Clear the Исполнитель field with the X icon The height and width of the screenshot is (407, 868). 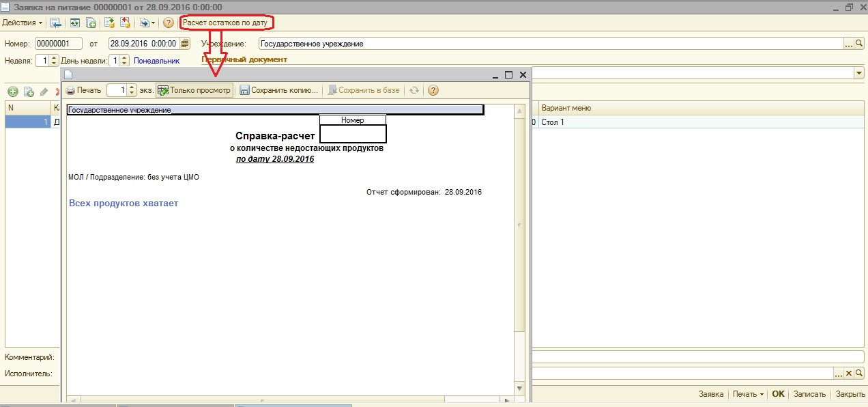click(849, 374)
